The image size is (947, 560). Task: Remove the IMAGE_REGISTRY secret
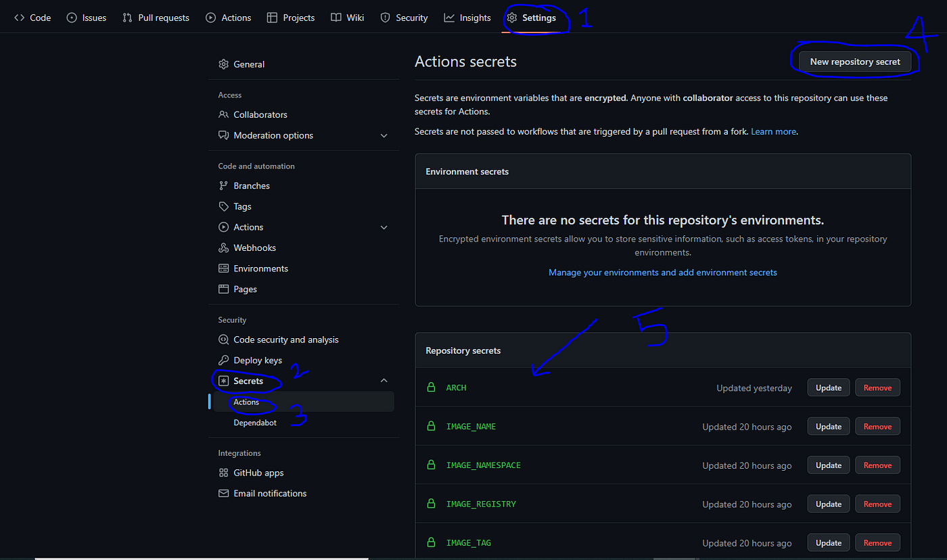click(x=877, y=504)
